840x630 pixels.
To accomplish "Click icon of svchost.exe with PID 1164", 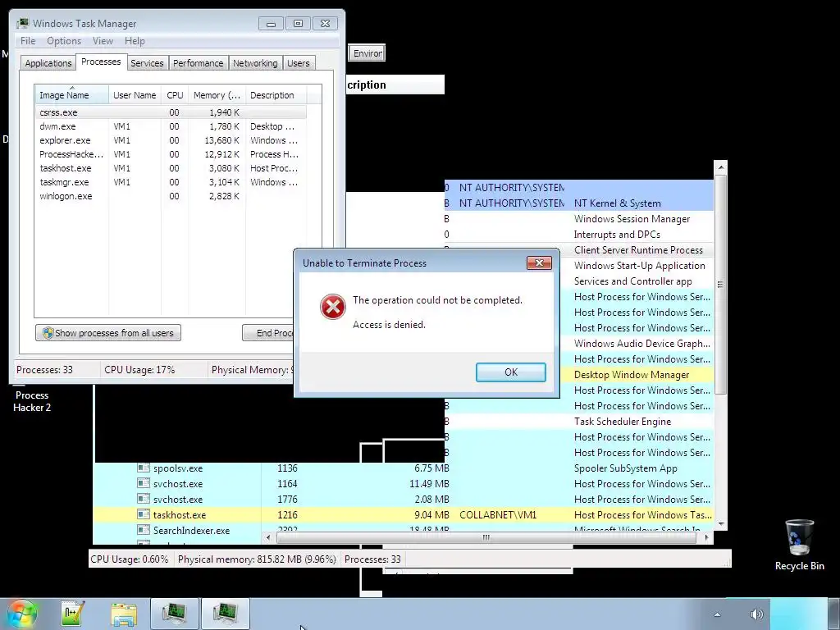I will (143, 483).
